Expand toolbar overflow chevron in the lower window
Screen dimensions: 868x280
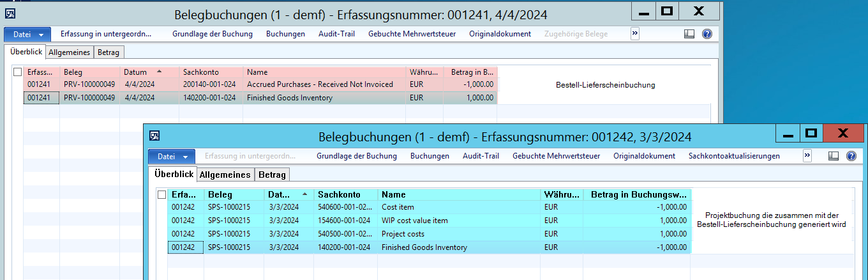coord(807,155)
